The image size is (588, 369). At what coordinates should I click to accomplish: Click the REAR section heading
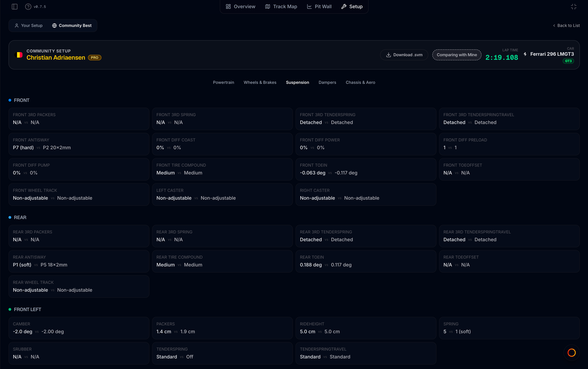pyautogui.click(x=20, y=217)
